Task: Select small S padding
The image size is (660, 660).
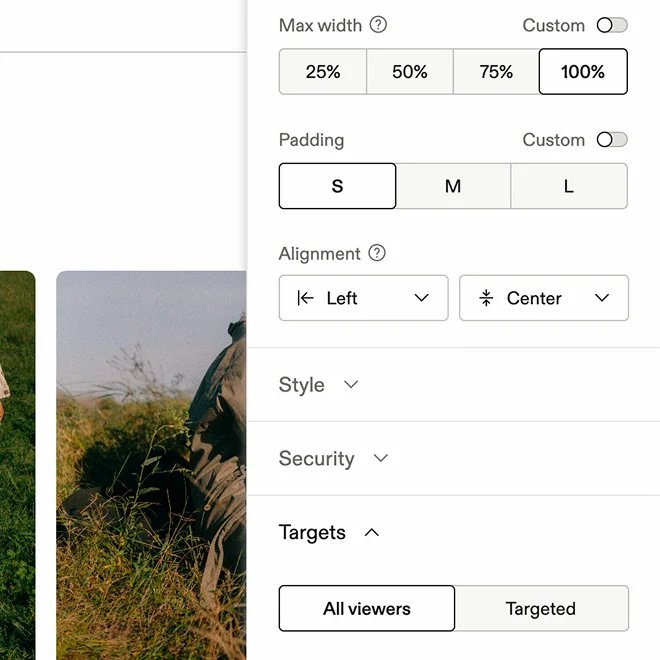Action: 338,186
